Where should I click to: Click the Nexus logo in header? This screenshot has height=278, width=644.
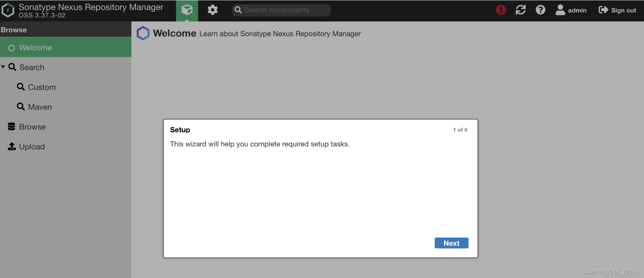8,10
